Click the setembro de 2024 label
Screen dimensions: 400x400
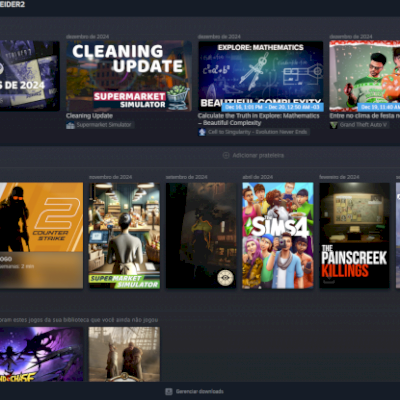pos(186,177)
